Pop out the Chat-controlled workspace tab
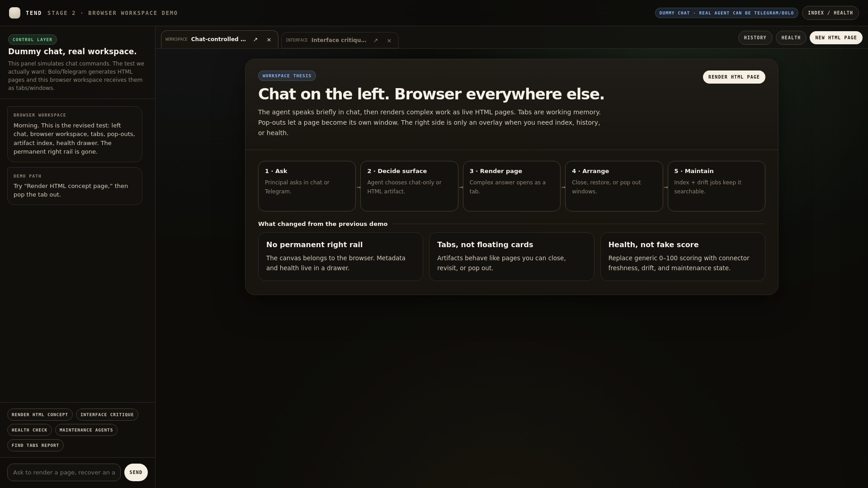Viewport: 868px width, 488px height. point(255,40)
